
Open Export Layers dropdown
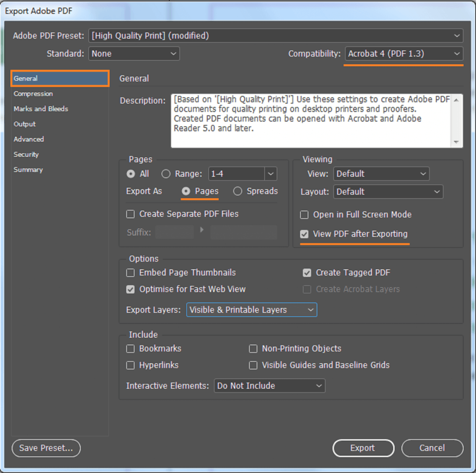pyautogui.click(x=251, y=310)
